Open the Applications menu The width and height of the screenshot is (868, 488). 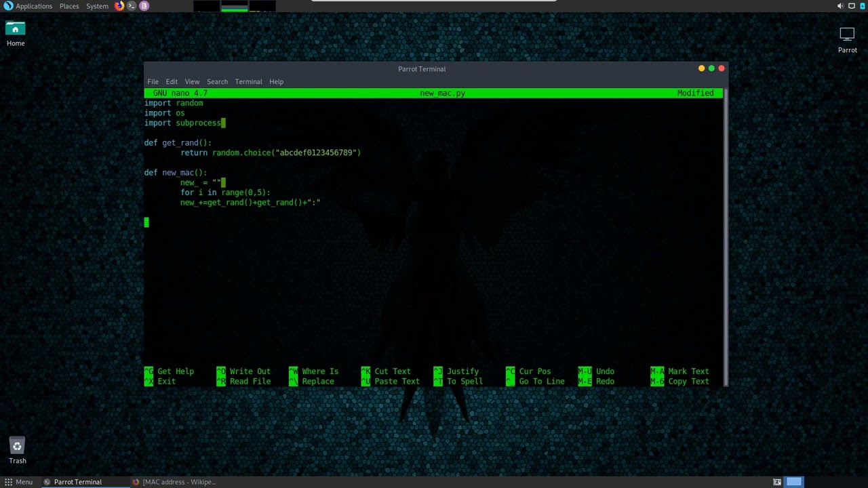34,6
